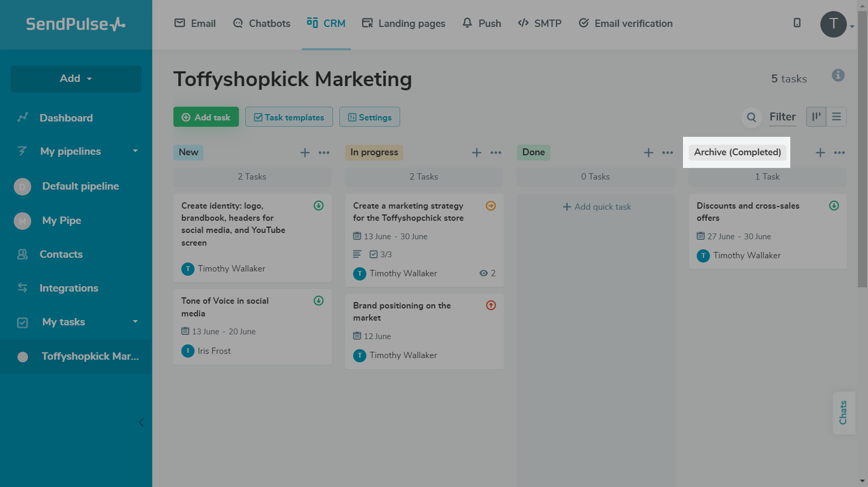This screenshot has height=487, width=868.
Task: Go to Landing pages tab
Action: pyautogui.click(x=403, y=23)
